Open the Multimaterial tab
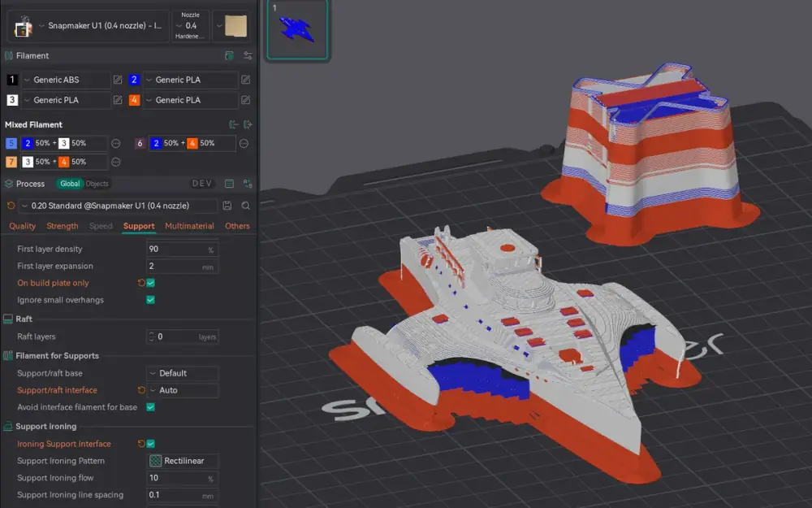This screenshot has width=812, height=508. tap(189, 226)
